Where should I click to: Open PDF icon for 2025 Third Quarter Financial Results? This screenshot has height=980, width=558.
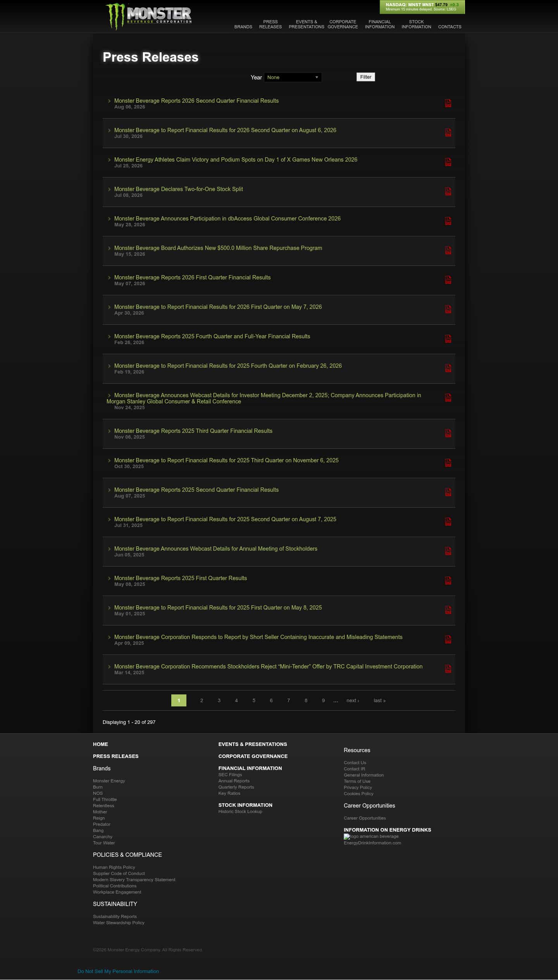coord(448,433)
